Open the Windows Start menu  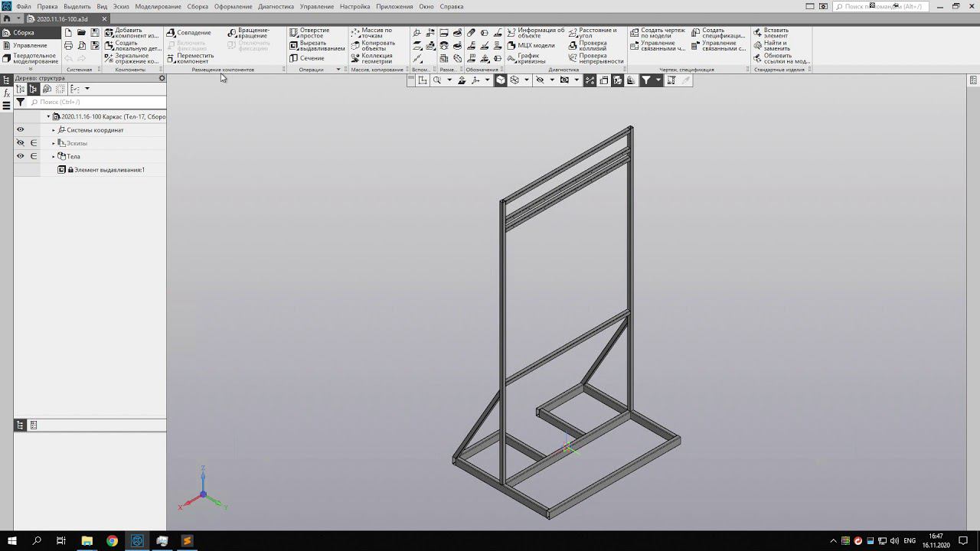point(12,541)
